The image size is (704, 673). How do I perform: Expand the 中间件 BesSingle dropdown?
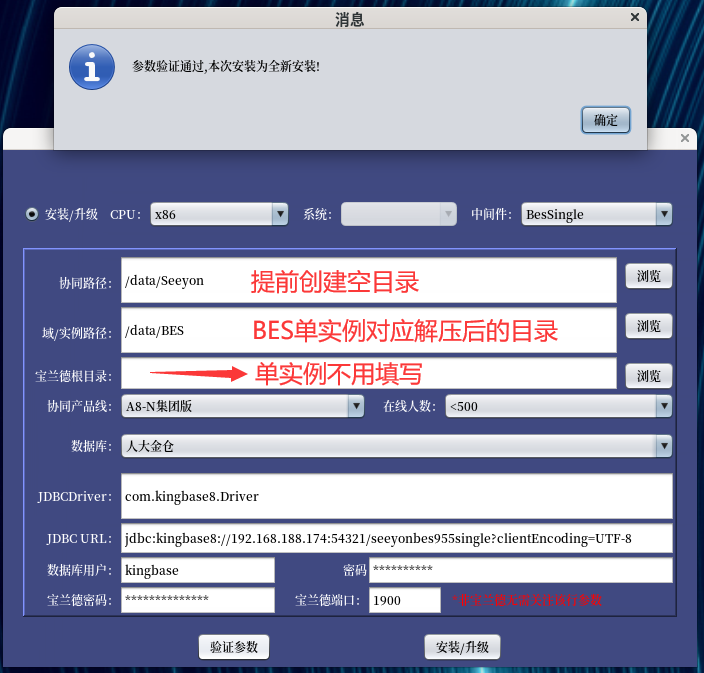tap(596, 214)
